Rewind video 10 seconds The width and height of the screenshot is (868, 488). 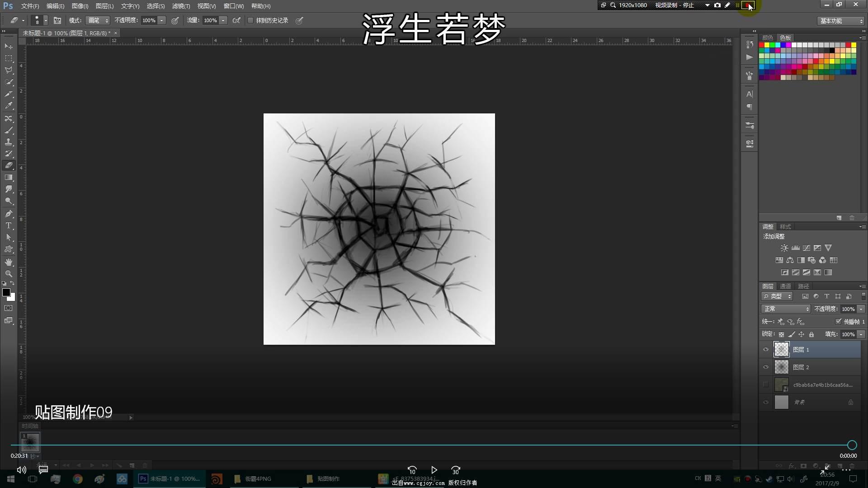point(412,470)
